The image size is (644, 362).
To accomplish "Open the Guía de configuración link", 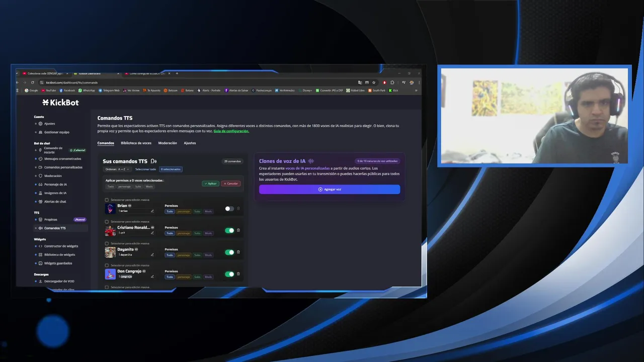I will 231,131.
